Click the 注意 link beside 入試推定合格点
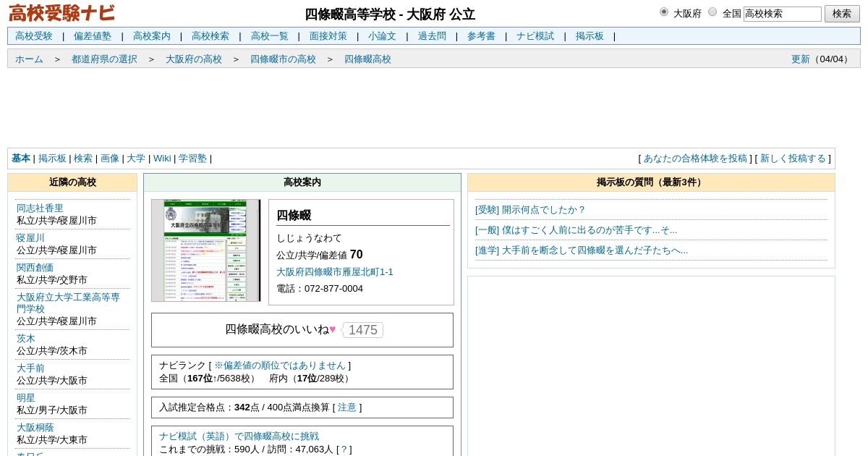 coord(346,408)
